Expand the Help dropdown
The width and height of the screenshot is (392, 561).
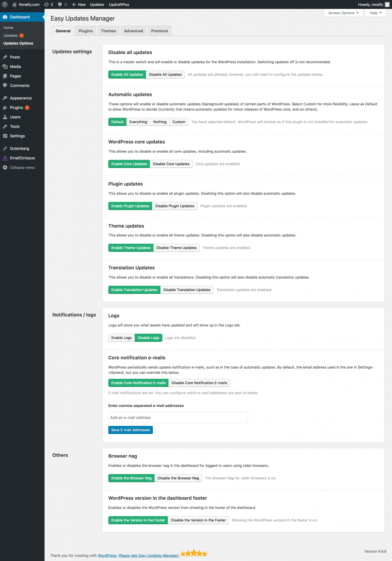tap(375, 13)
